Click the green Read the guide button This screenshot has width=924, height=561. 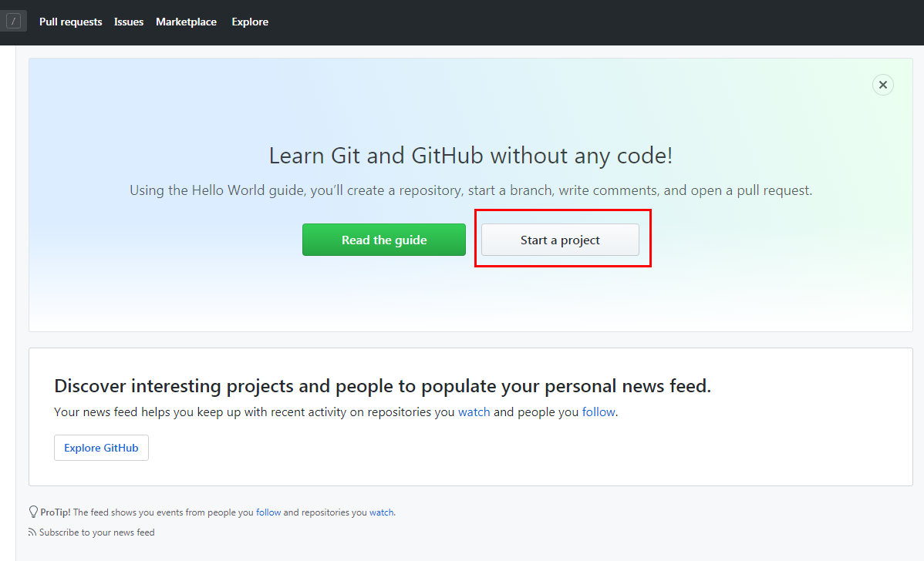[384, 240]
